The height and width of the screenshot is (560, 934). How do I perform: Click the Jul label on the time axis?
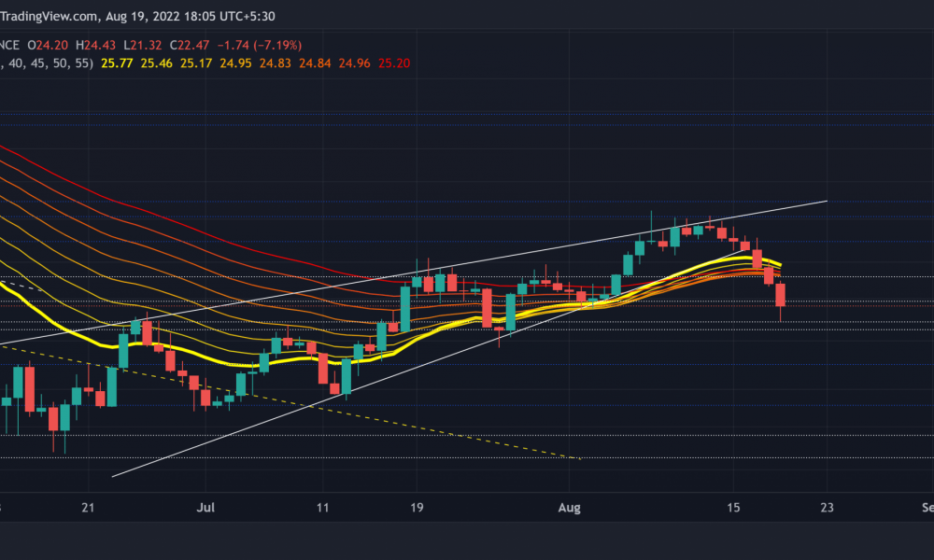pyautogui.click(x=205, y=508)
